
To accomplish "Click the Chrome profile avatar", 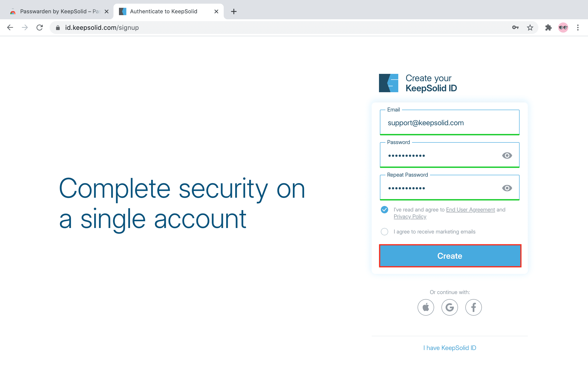I will pos(563,28).
